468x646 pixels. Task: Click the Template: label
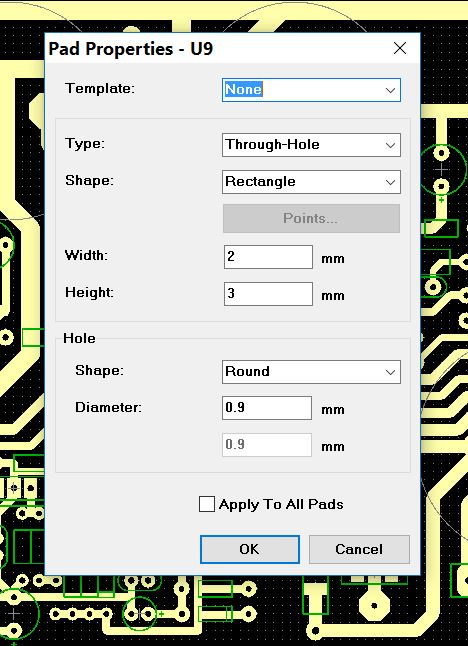100,88
